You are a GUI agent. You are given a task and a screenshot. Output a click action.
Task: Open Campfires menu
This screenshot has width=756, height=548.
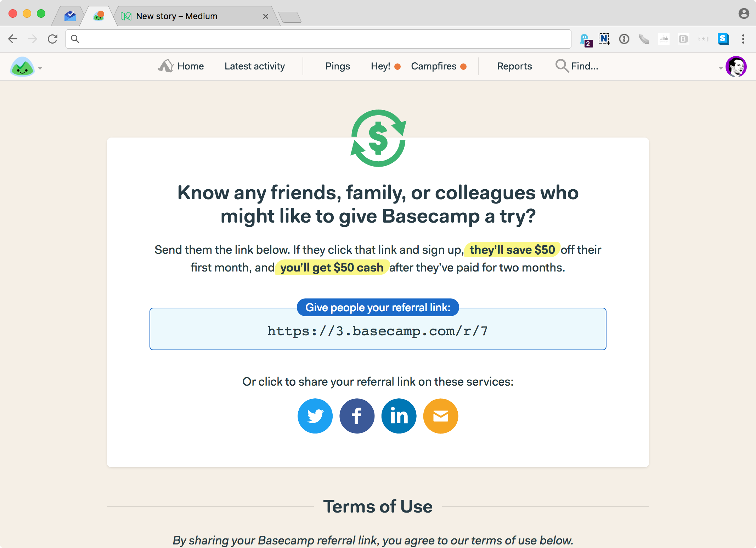pos(439,66)
